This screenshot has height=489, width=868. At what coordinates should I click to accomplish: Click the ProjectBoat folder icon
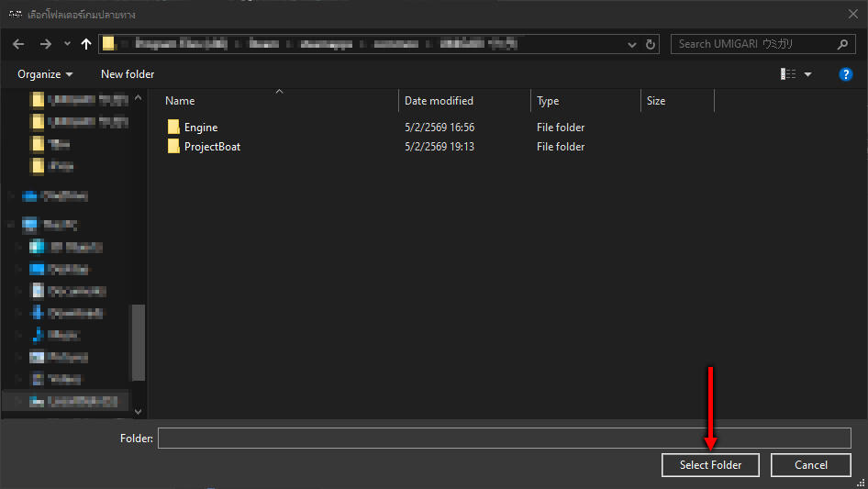point(173,147)
